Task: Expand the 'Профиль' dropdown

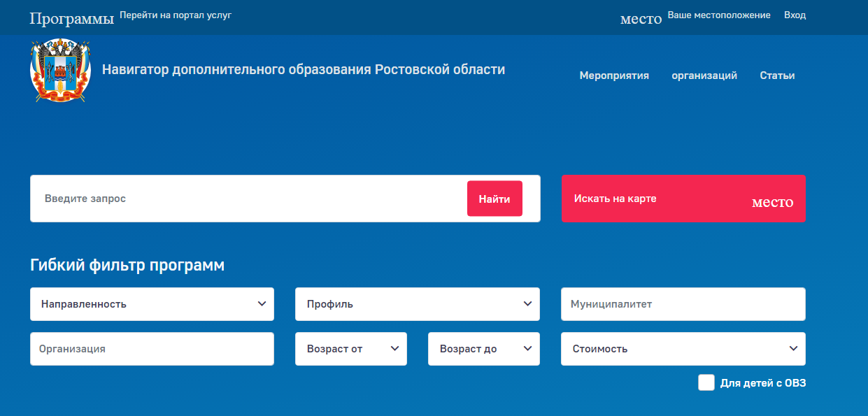Action: pyautogui.click(x=418, y=304)
